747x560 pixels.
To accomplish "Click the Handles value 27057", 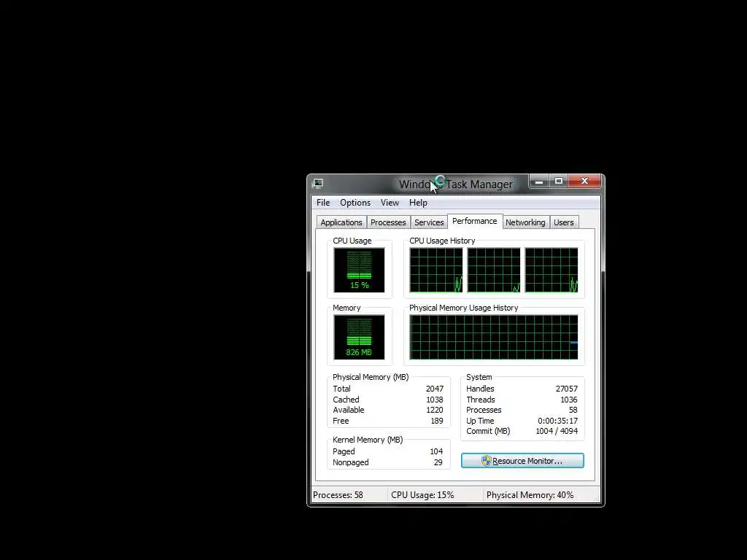I will (566, 389).
